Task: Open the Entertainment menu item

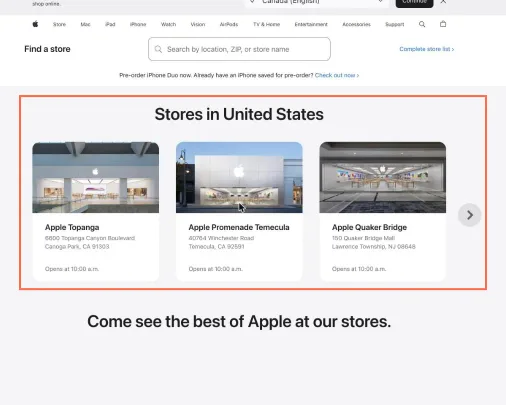Action: pyautogui.click(x=311, y=24)
